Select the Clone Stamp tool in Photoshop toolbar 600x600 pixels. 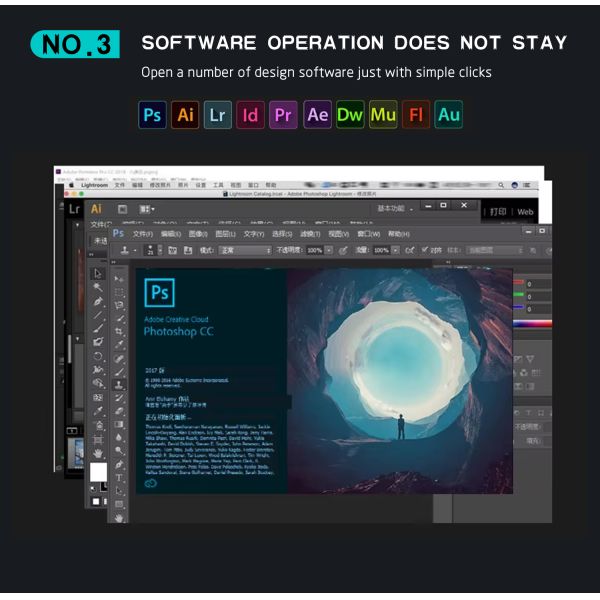[x=119, y=383]
